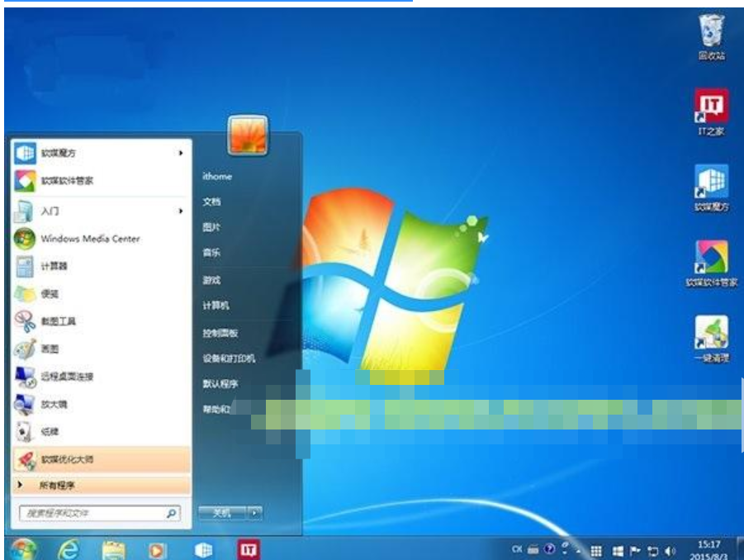Viewport: 744px width, 560px height.
Task: Launch 计算器 from the Start menu
Action: tap(101, 266)
